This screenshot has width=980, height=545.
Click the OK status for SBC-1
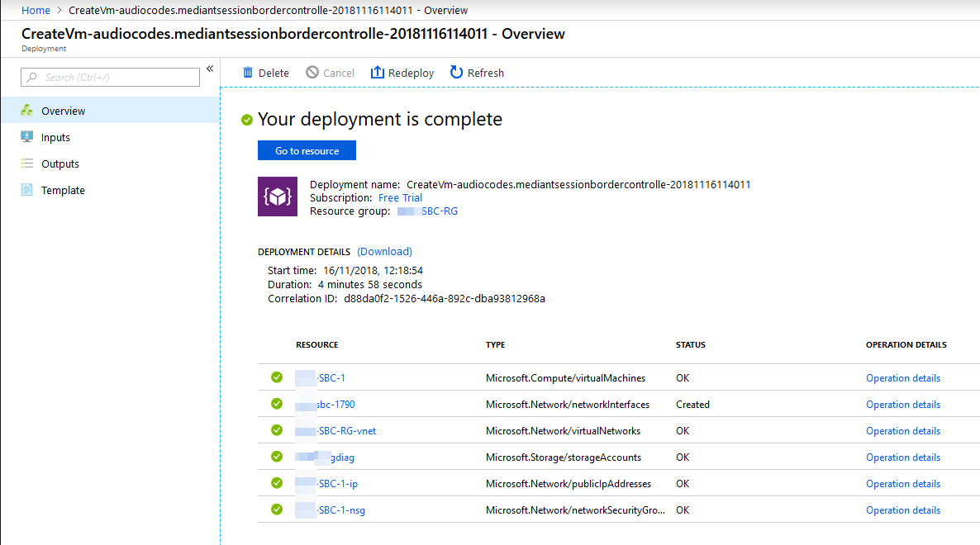pos(683,377)
